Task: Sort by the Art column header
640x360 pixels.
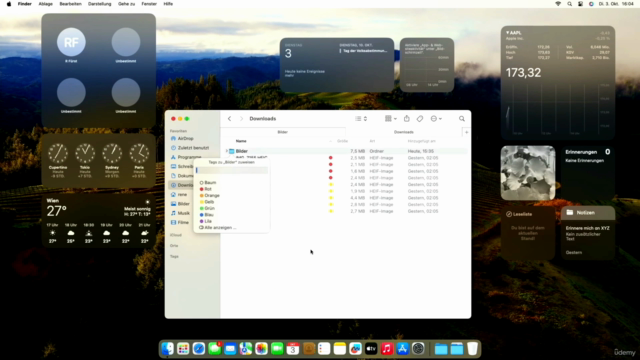Action: pos(372,141)
